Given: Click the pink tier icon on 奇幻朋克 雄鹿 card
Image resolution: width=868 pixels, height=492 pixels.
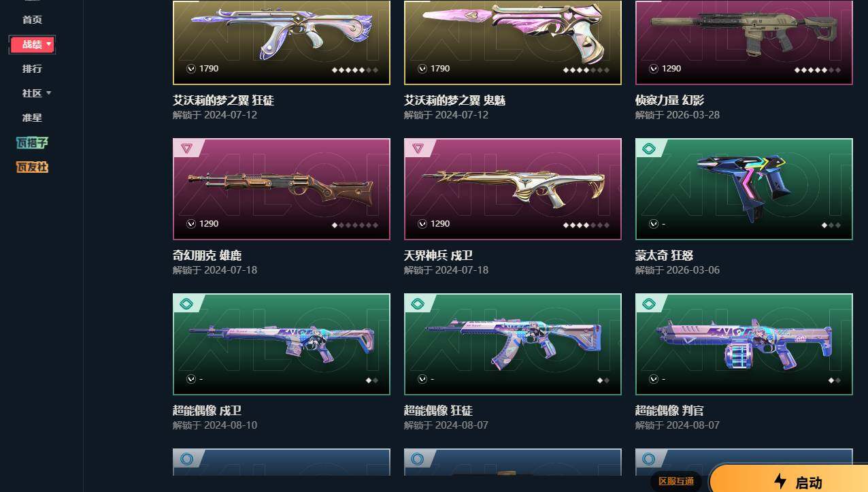Looking at the screenshot, I should (186, 148).
